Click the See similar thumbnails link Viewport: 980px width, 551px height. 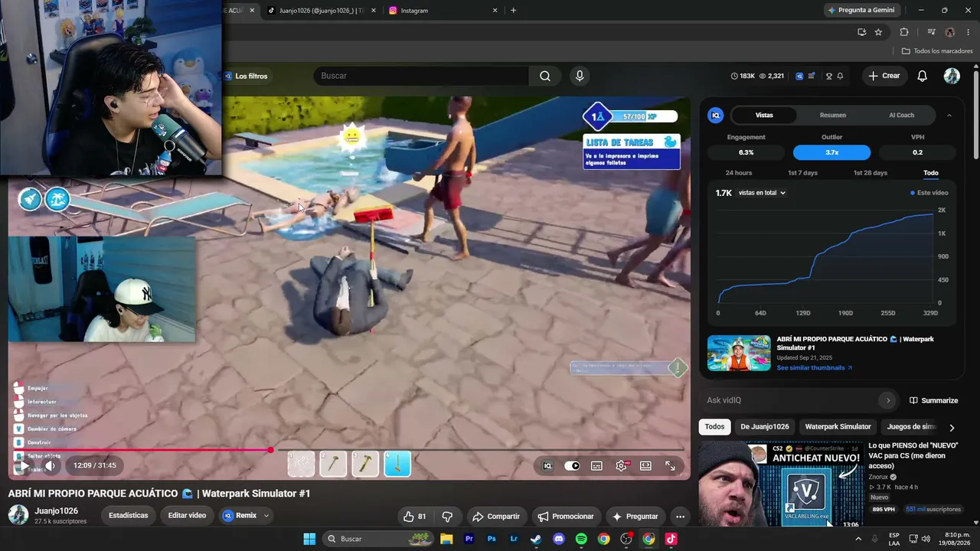(x=815, y=368)
